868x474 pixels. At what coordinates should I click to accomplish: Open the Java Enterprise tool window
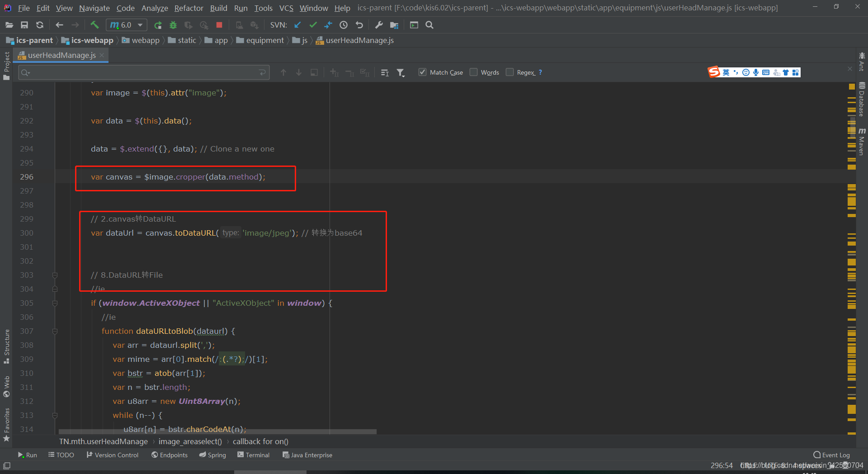(307, 455)
